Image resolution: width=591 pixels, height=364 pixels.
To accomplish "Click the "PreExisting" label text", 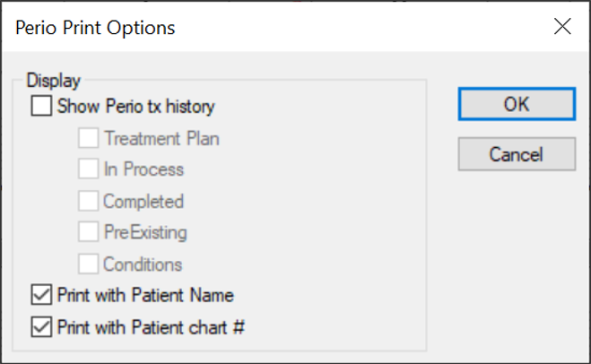I will 145,232.
